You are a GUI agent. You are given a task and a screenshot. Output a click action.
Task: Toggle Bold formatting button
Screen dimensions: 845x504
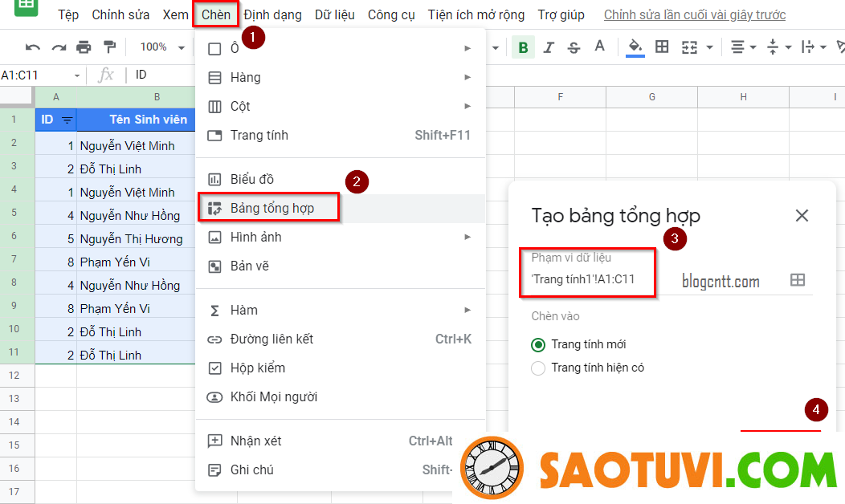pyautogui.click(x=524, y=47)
